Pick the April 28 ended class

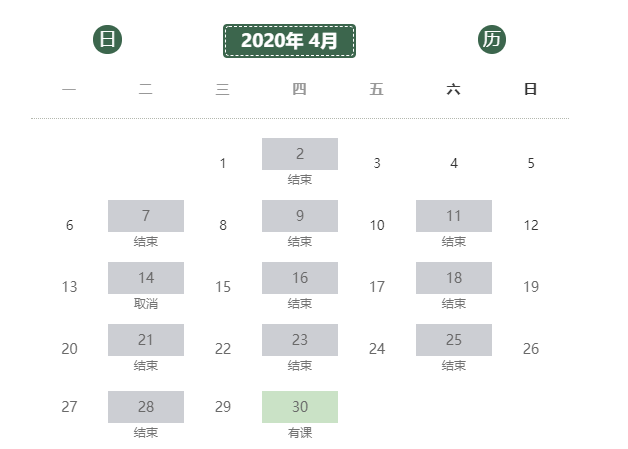pyautogui.click(x=146, y=407)
